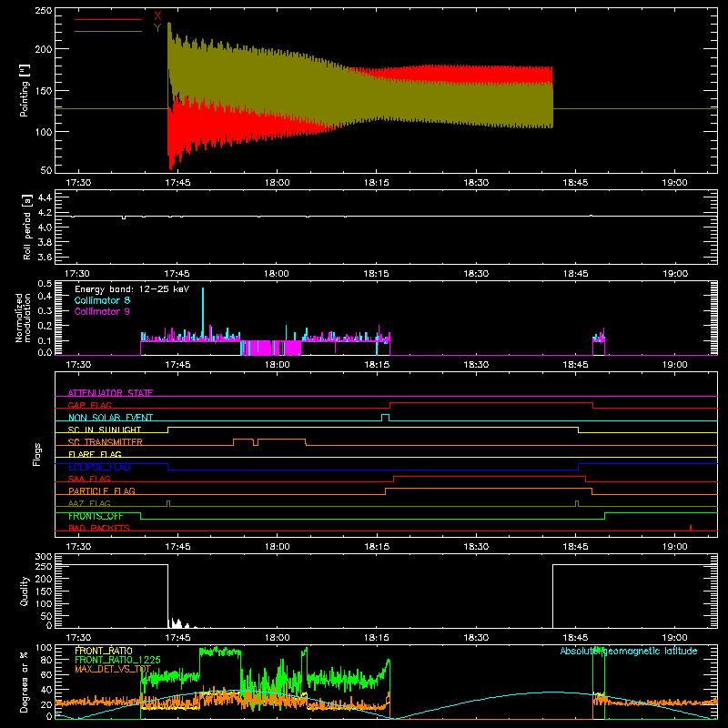Click the 'Quality' panel axis label
The width and height of the screenshot is (728, 728).
[x=25, y=591]
